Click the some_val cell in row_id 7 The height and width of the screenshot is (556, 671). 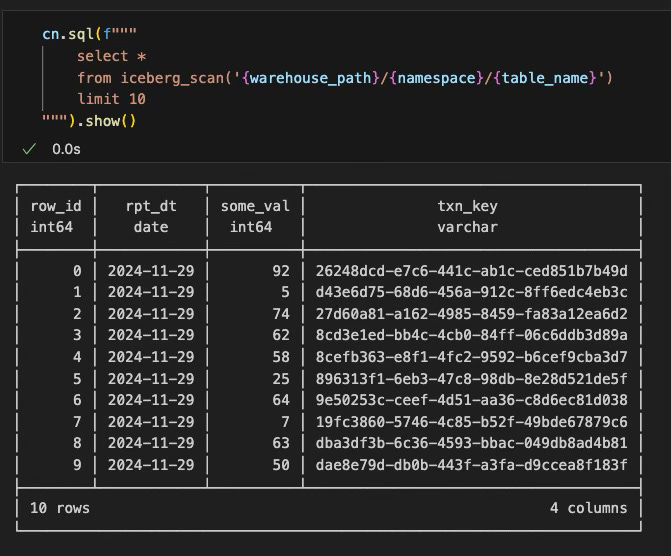pyautogui.click(x=285, y=422)
